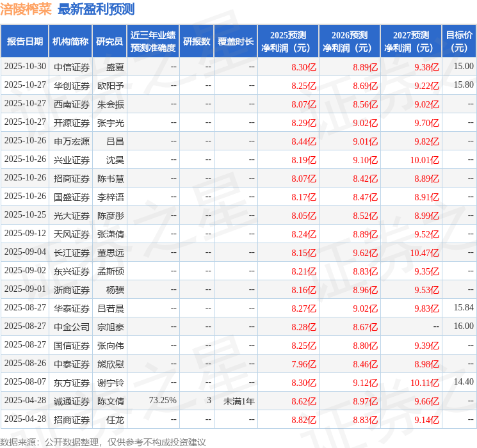Viewport: 477px width, 448px height.
Task: Open the 东方证券 institution entry
Action: coord(72,382)
